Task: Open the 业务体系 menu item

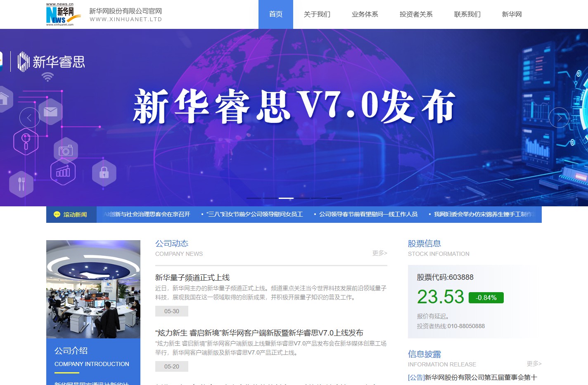Action: coord(365,14)
